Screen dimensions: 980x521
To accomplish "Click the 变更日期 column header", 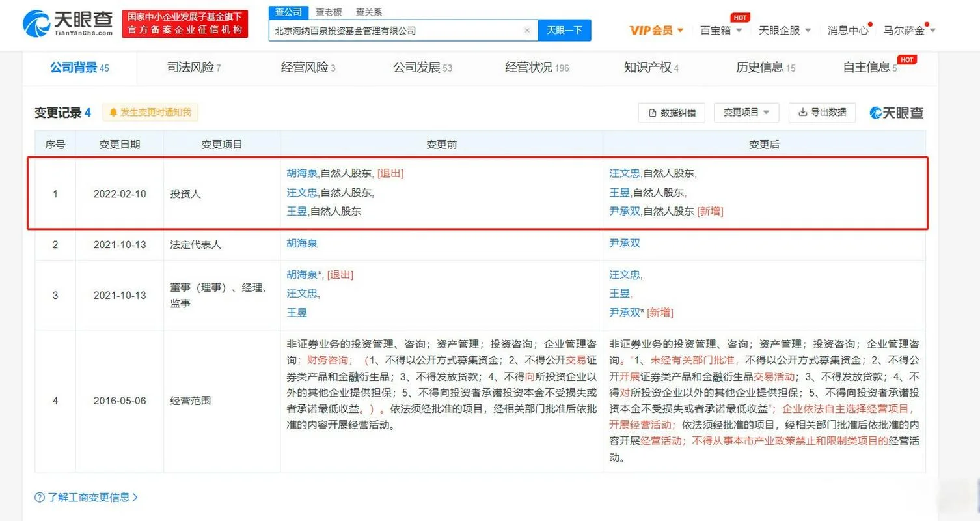I will pyautogui.click(x=119, y=145).
